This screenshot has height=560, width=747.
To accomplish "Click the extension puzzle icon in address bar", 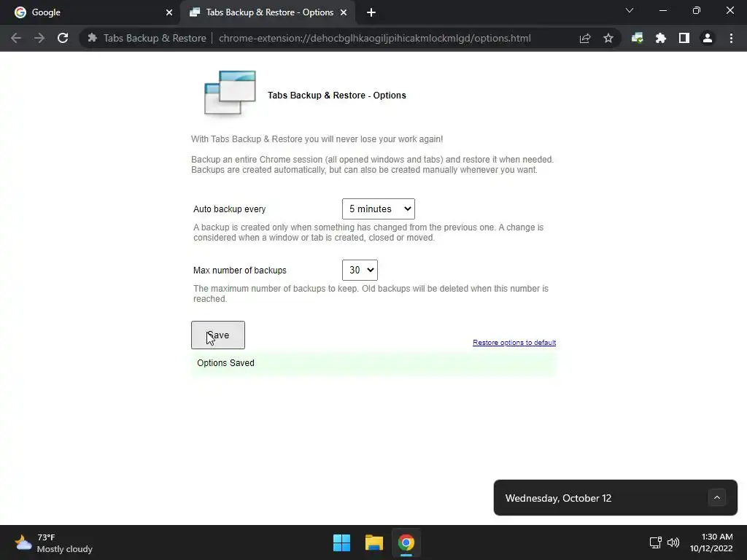I will tap(93, 38).
